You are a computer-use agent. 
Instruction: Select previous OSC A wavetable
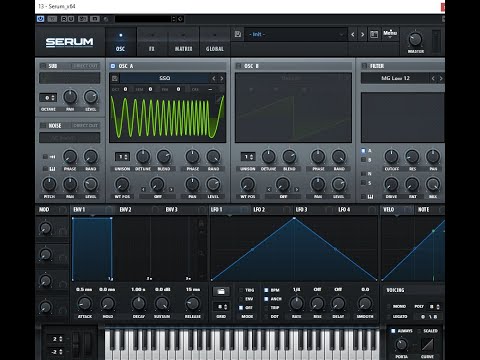(214, 78)
